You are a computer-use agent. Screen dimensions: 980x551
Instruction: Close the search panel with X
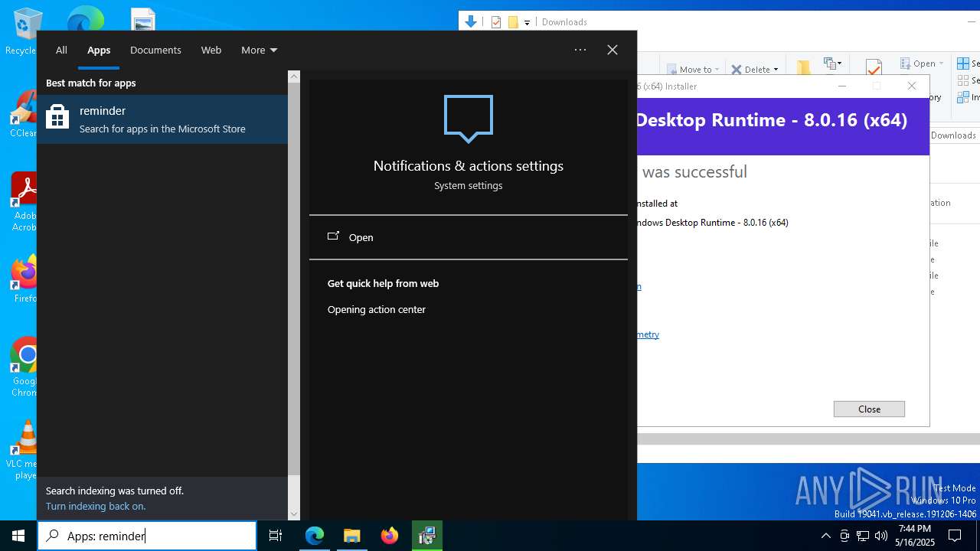pyautogui.click(x=612, y=50)
